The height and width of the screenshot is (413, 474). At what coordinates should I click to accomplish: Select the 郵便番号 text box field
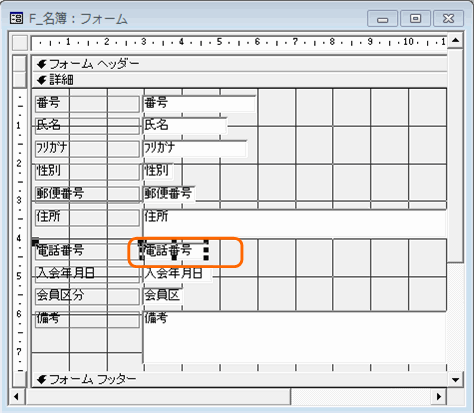tap(169, 194)
